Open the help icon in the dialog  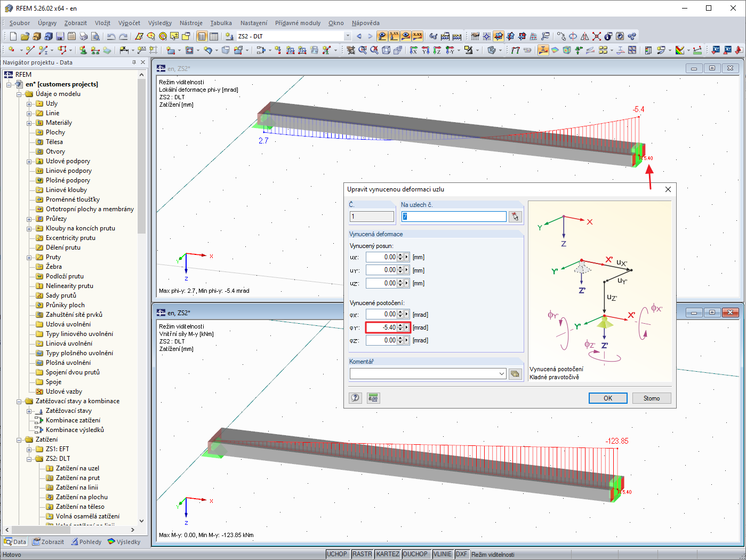click(x=356, y=398)
